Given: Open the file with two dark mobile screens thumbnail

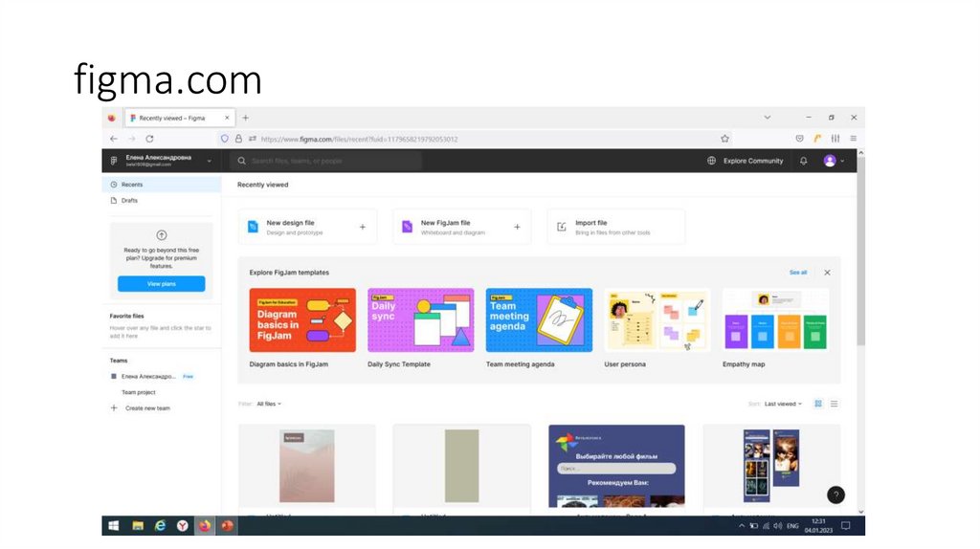Looking at the screenshot, I should coord(771,466).
